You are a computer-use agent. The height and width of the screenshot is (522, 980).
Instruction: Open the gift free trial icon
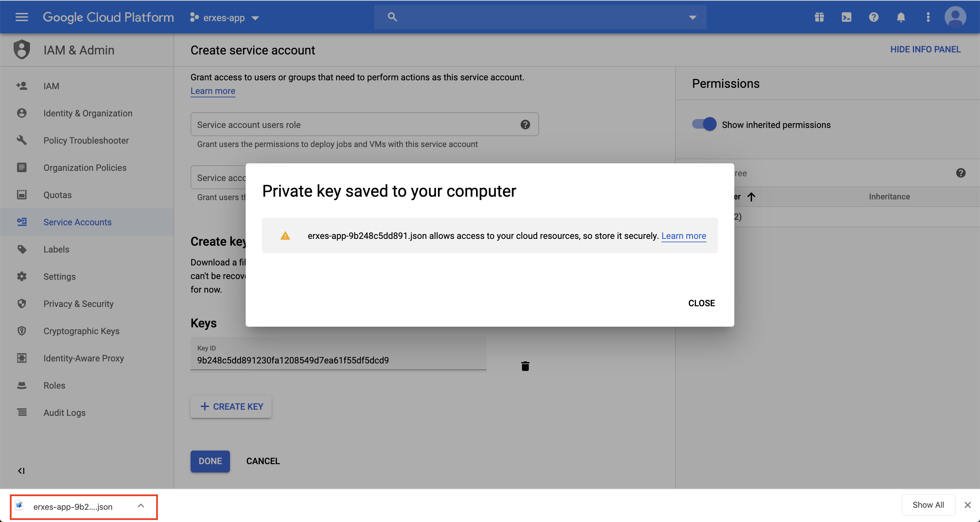pyautogui.click(x=819, y=17)
